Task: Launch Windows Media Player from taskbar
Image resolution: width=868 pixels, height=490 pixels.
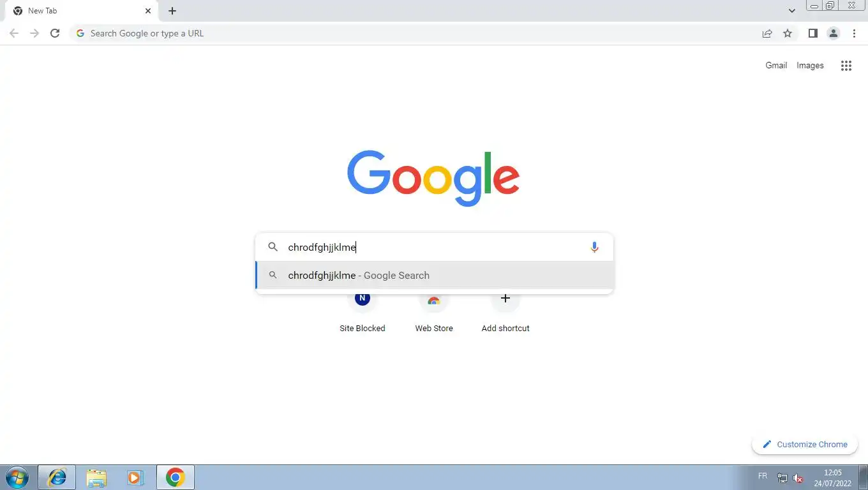Action: (135, 477)
